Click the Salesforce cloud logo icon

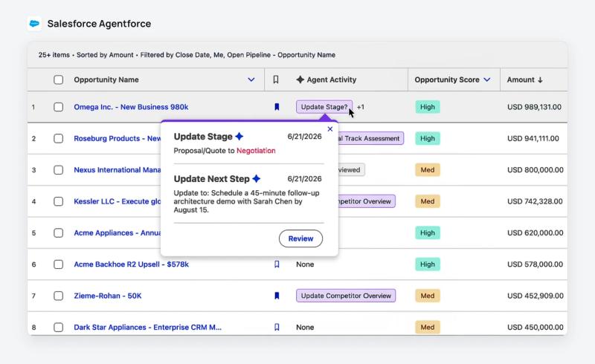[x=34, y=24]
